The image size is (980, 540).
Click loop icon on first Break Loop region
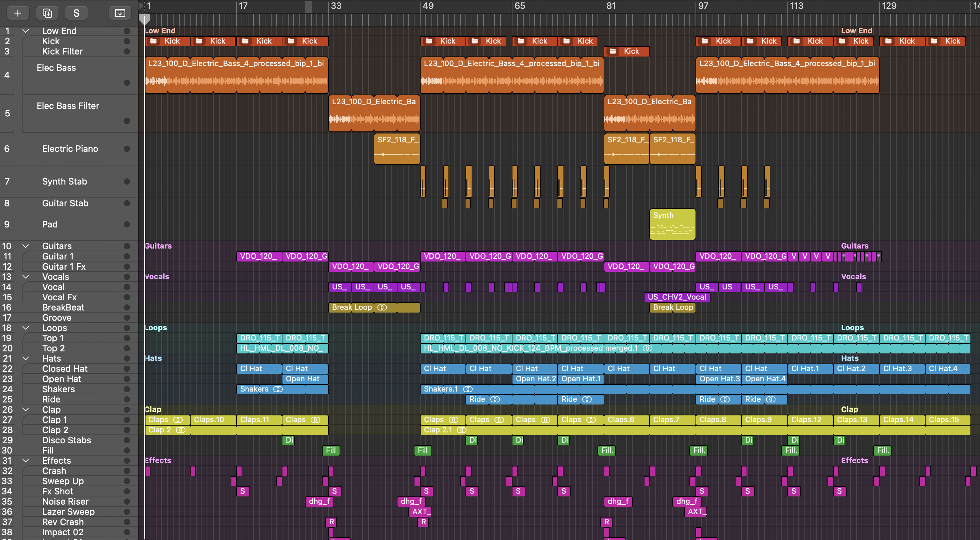pyautogui.click(x=382, y=307)
